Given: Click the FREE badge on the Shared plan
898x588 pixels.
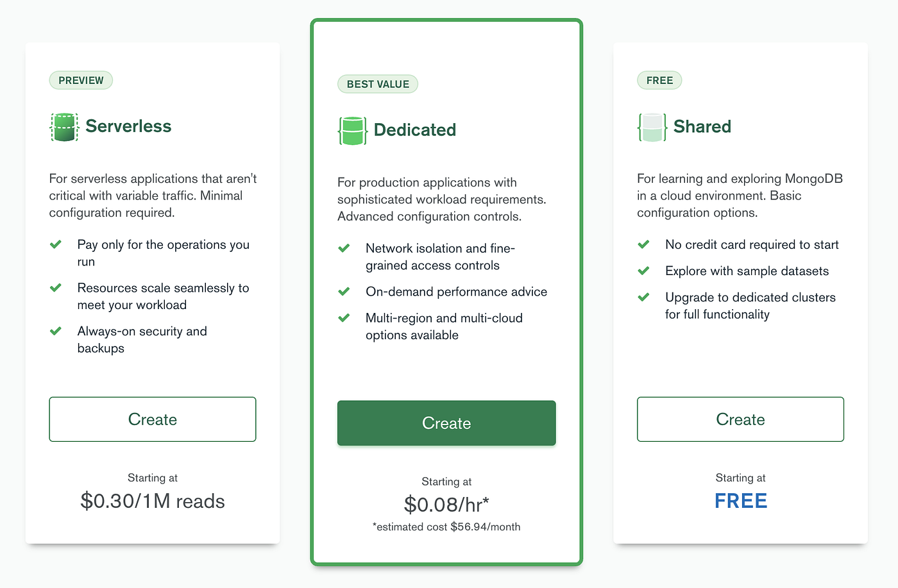Looking at the screenshot, I should pos(659,80).
